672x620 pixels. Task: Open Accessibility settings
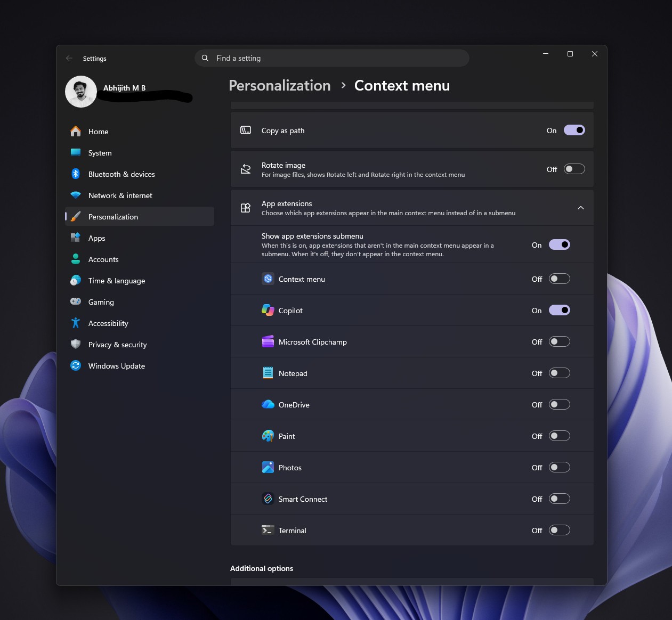pyautogui.click(x=140, y=323)
